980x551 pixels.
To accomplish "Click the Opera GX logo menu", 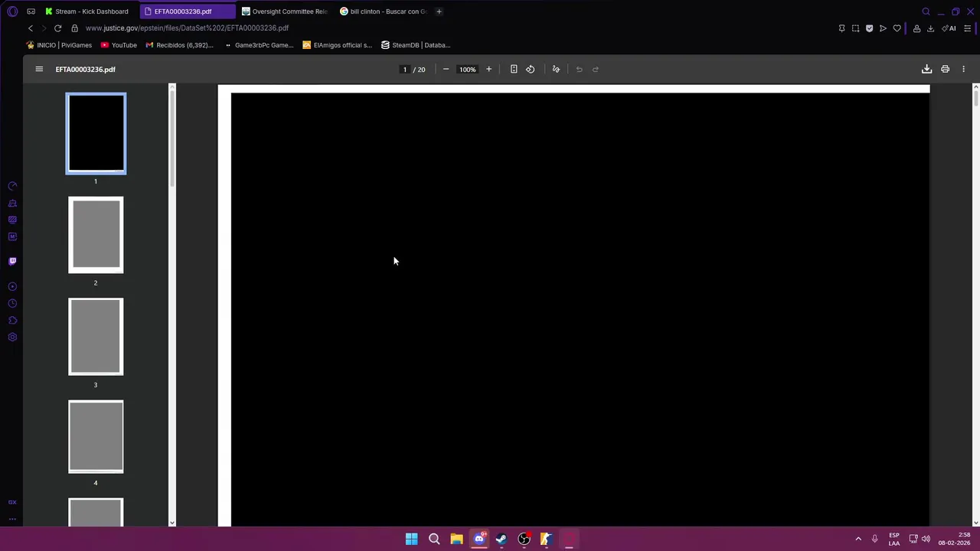I will click(12, 11).
